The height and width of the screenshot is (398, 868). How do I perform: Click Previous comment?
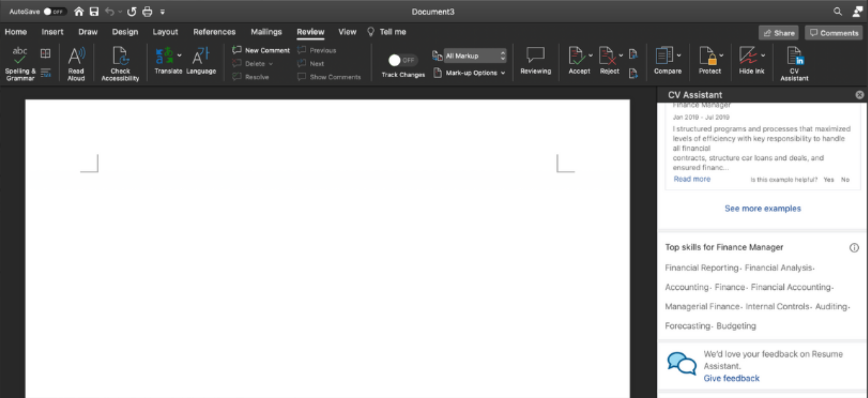pos(317,50)
